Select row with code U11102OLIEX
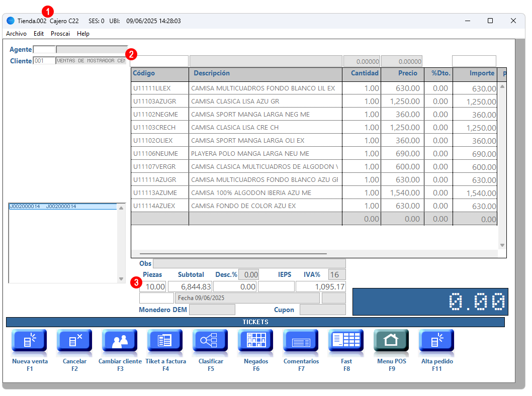The image size is (532, 396). pyautogui.click(x=314, y=141)
